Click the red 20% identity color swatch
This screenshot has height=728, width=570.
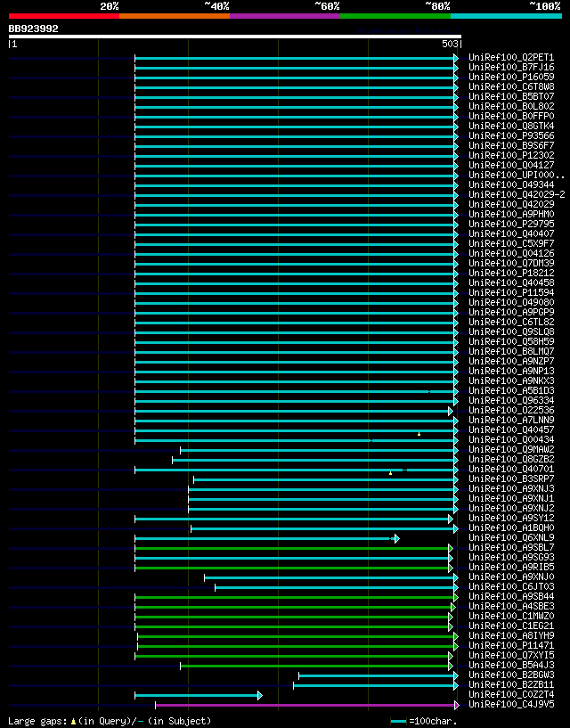point(64,16)
